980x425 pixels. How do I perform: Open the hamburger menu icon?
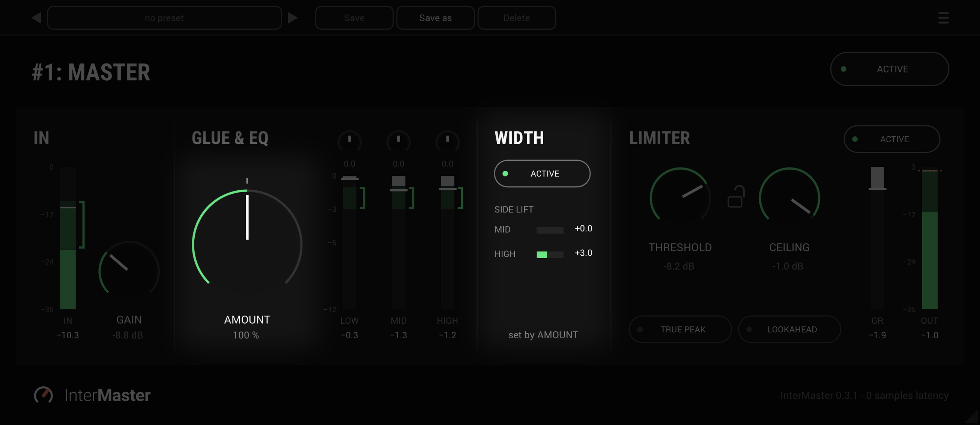click(943, 18)
